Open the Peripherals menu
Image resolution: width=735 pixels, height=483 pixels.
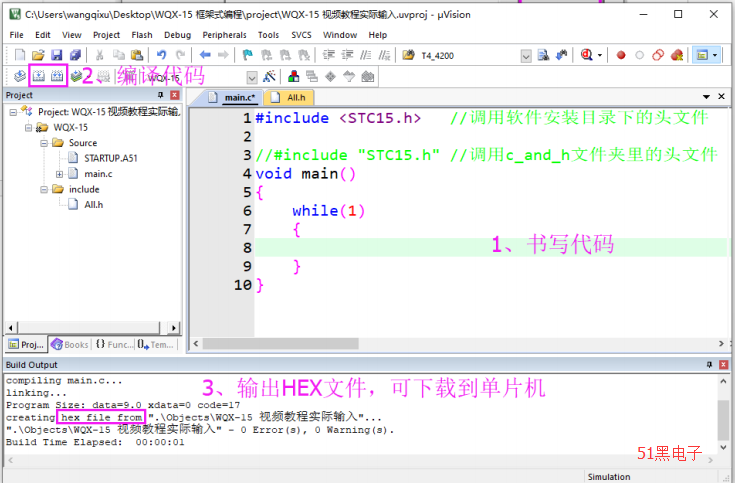point(225,35)
